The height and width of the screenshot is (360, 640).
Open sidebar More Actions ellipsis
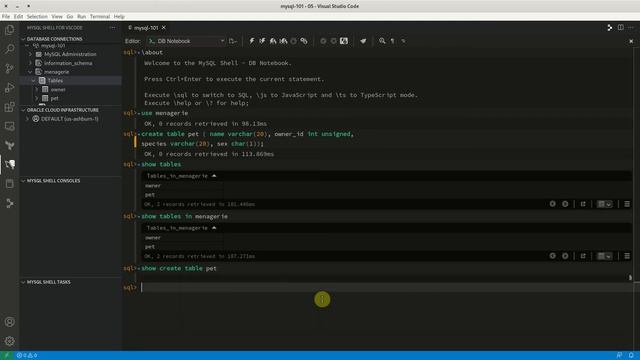112,27
